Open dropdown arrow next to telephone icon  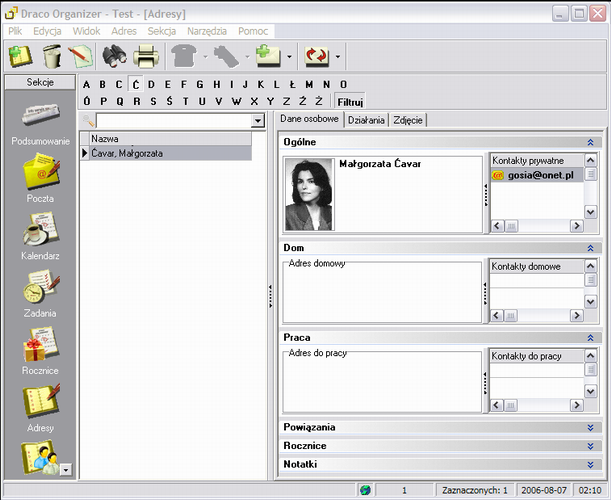[x=205, y=57]
